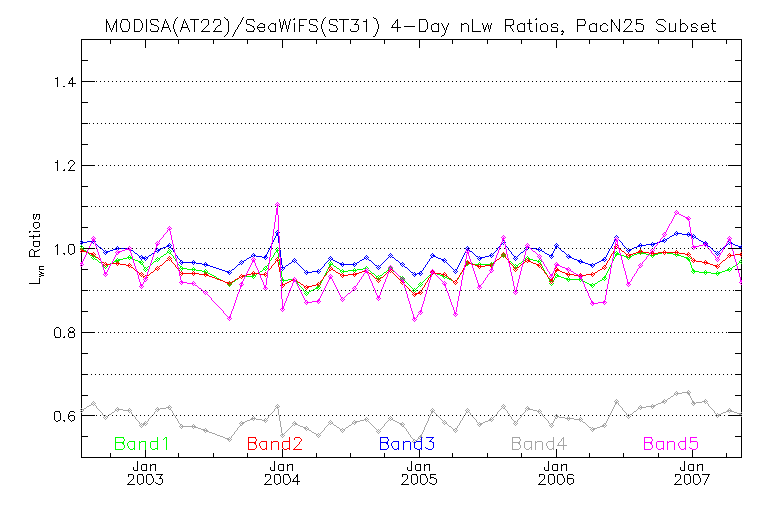Select the magenta Band5 legend label

pos(671,444)
